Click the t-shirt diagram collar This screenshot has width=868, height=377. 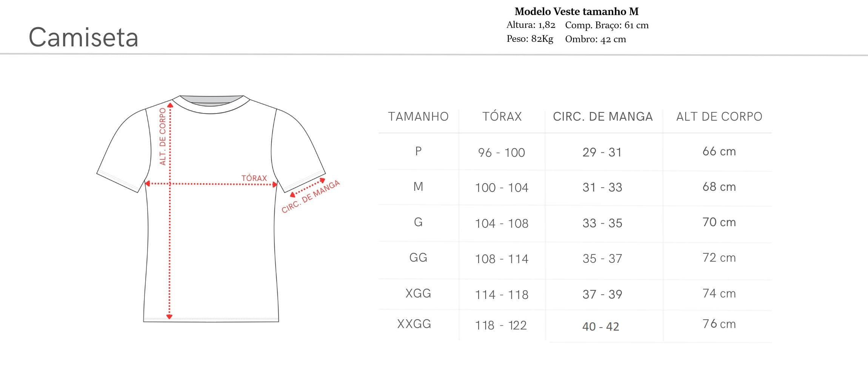tap(211, 104)
